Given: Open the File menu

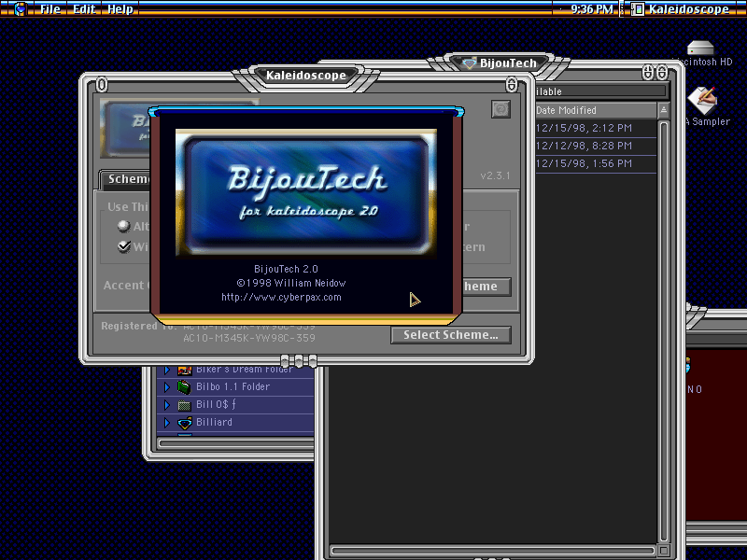Looking at the screenshot, I should click(x=50, y=9).
